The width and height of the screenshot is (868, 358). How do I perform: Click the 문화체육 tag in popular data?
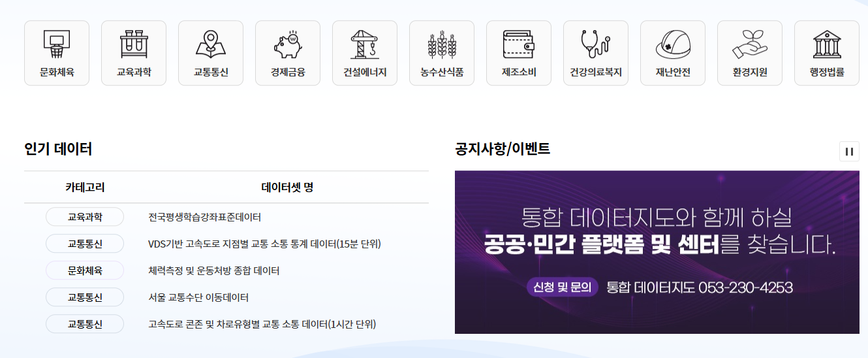click(85, 270)
